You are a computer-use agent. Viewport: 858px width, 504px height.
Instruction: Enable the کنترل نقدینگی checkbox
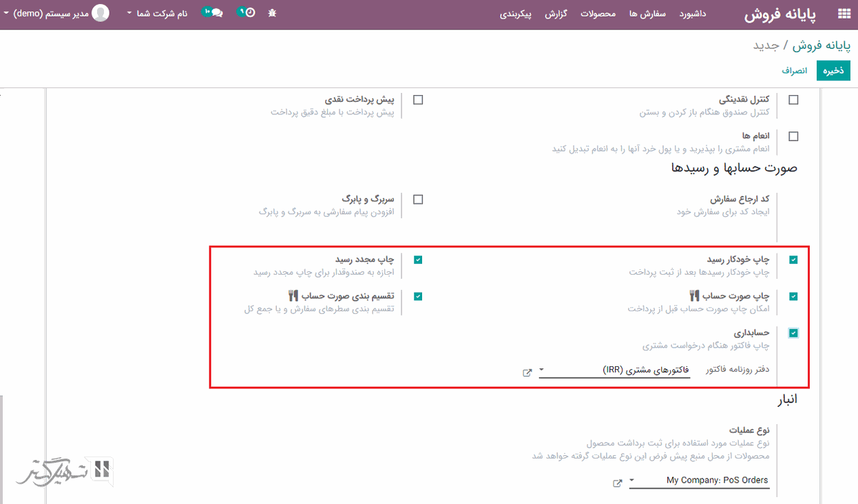pos(793,100)
